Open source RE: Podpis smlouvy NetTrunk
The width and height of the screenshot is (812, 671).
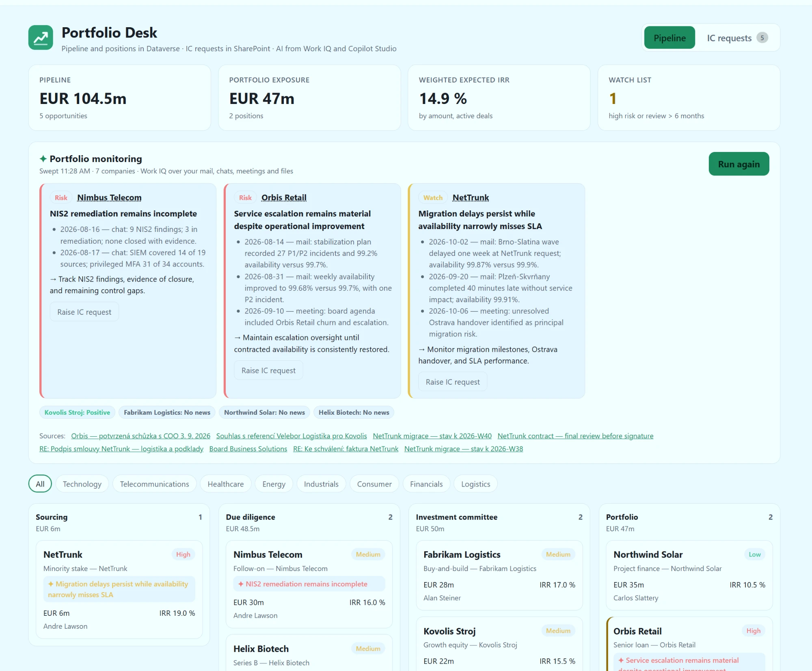[121, 449]
